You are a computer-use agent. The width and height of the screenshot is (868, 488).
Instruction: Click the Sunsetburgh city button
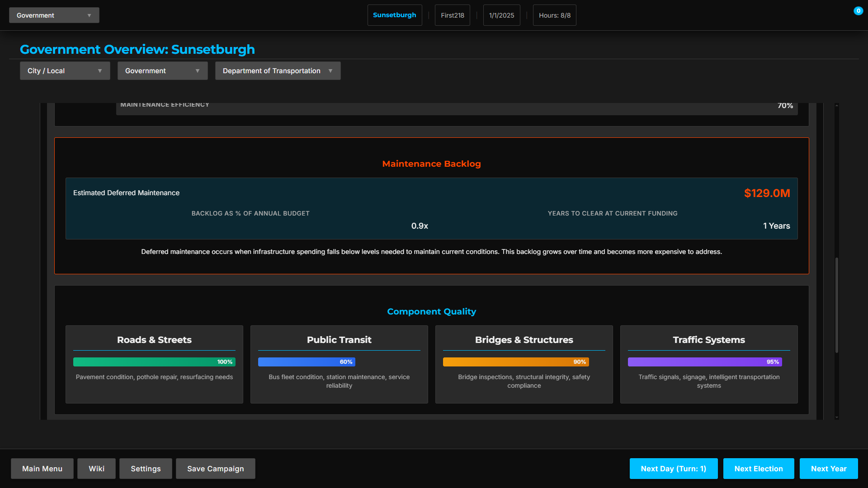click(x=394, y=15)
